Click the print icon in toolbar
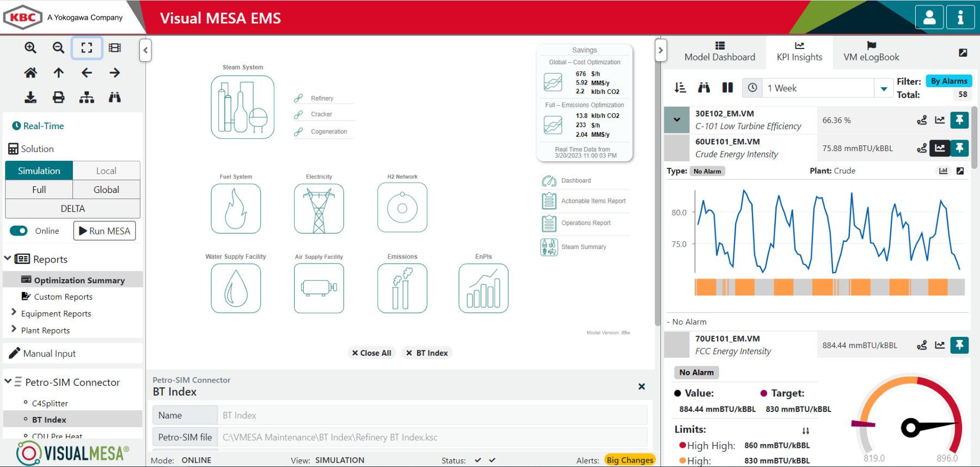This screenshot has height=467, width=980. pos(58,98)
